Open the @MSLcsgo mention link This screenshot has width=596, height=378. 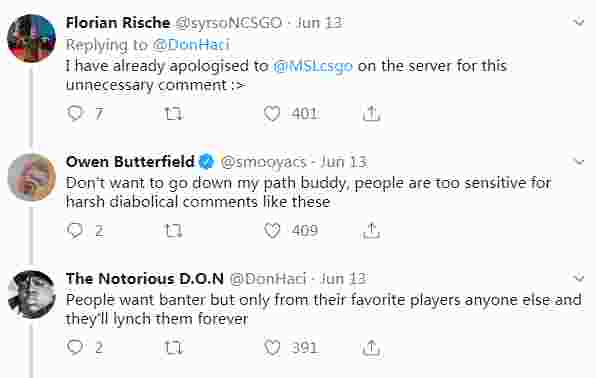click(x=313, y=66)
